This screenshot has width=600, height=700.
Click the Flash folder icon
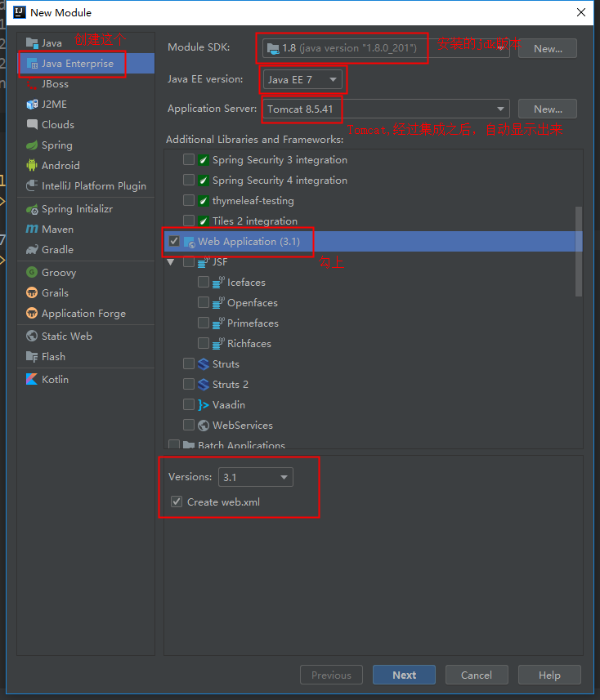tap(32, 357)
